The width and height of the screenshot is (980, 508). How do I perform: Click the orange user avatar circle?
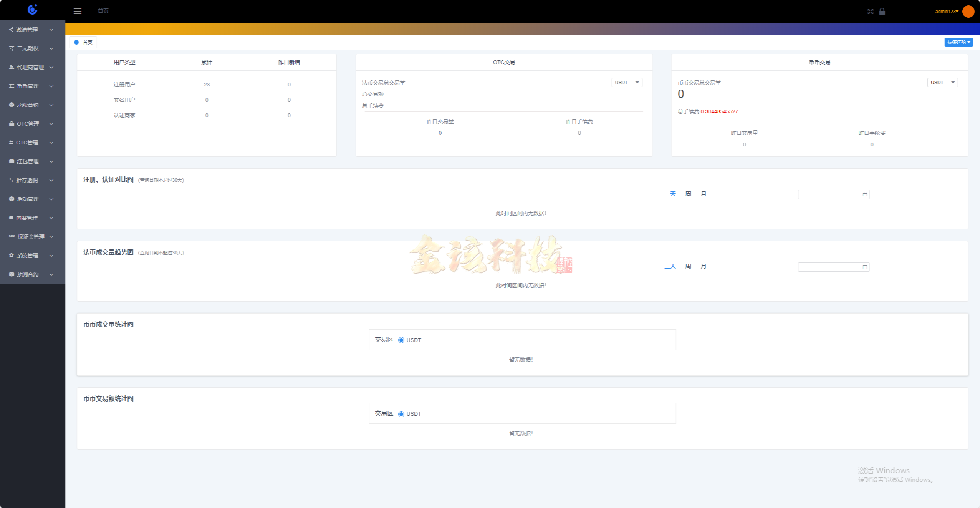click(x=968, y=11)
